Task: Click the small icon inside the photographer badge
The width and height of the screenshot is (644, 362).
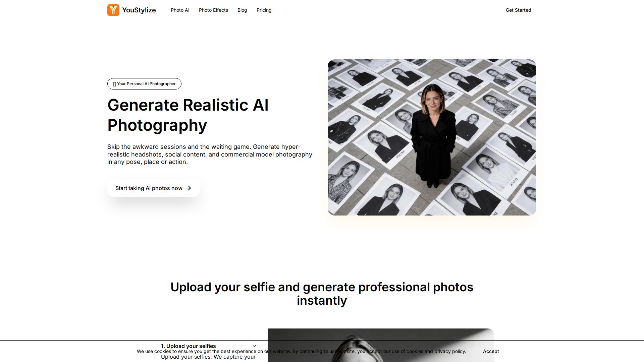Action: pos(114,84)
